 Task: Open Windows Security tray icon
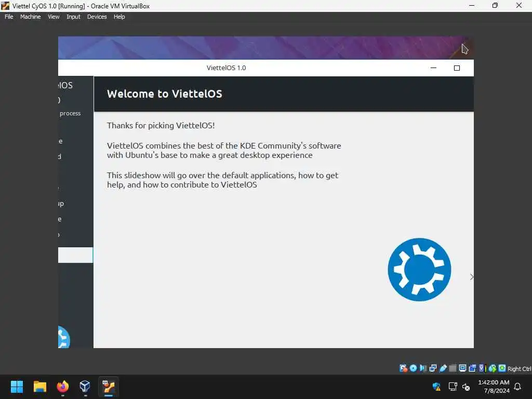[436, 387]
